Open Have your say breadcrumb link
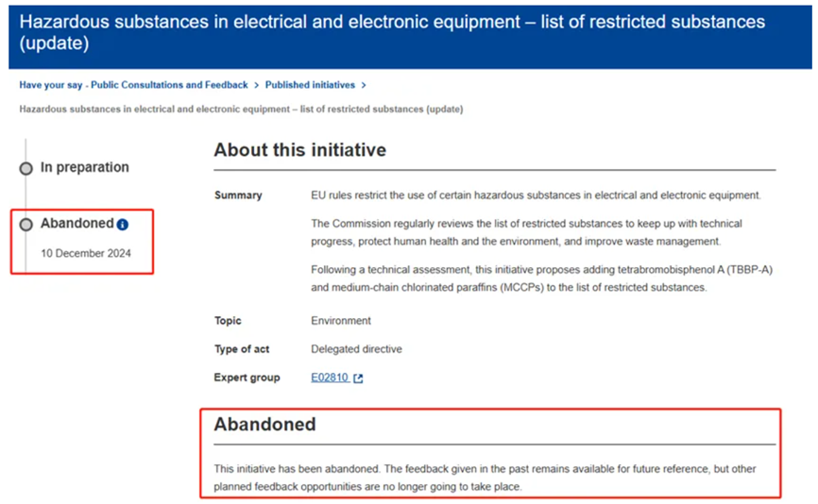Screen dimensions: 818x504 [133, 85]
